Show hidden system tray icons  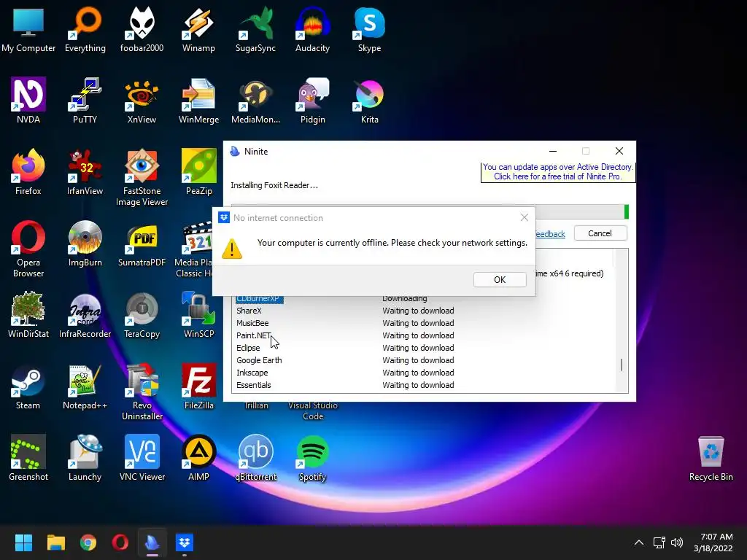click(x=639, y=542)
